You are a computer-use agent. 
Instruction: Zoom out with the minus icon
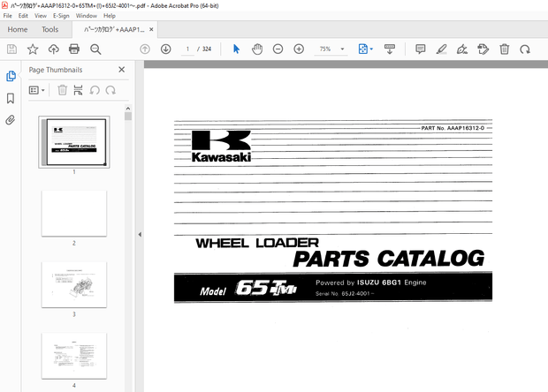click(278, 49)
